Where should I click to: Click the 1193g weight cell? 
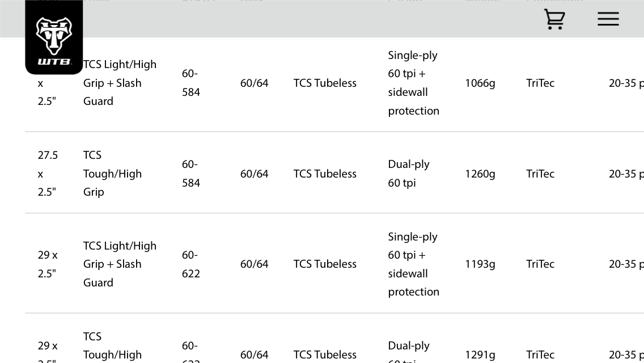point(480,264)
